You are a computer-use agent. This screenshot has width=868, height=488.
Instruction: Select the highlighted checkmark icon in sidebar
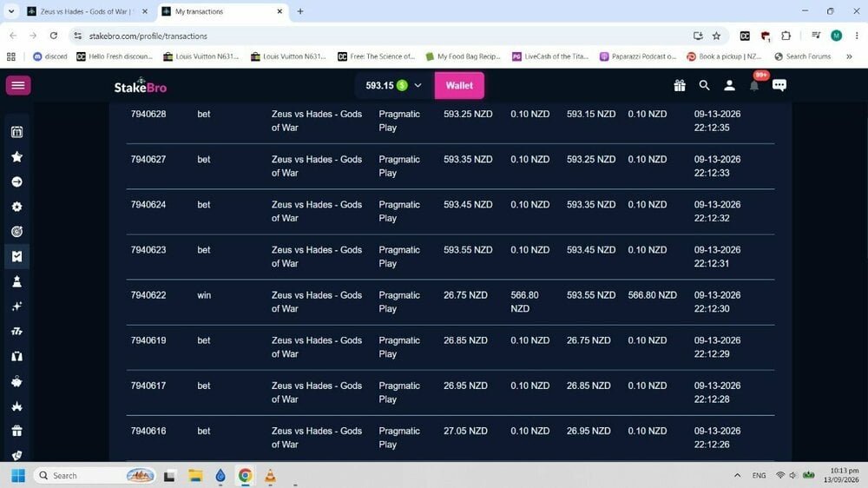click(17, 256)
